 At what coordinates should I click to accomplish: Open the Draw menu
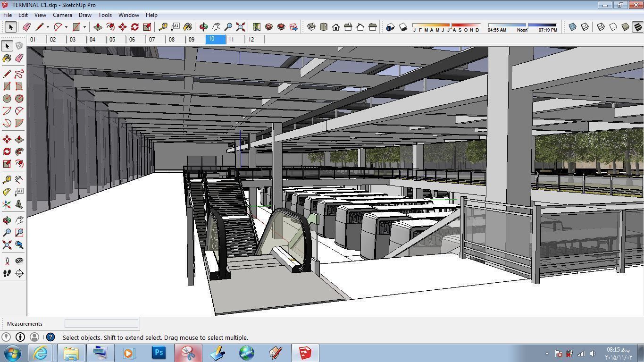tap(85, 15)
